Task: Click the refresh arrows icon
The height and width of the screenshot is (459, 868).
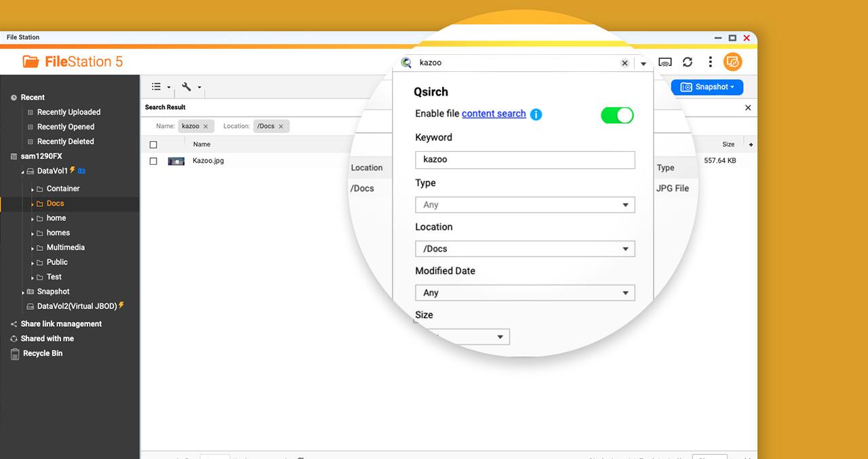Action: pos(688,62)
